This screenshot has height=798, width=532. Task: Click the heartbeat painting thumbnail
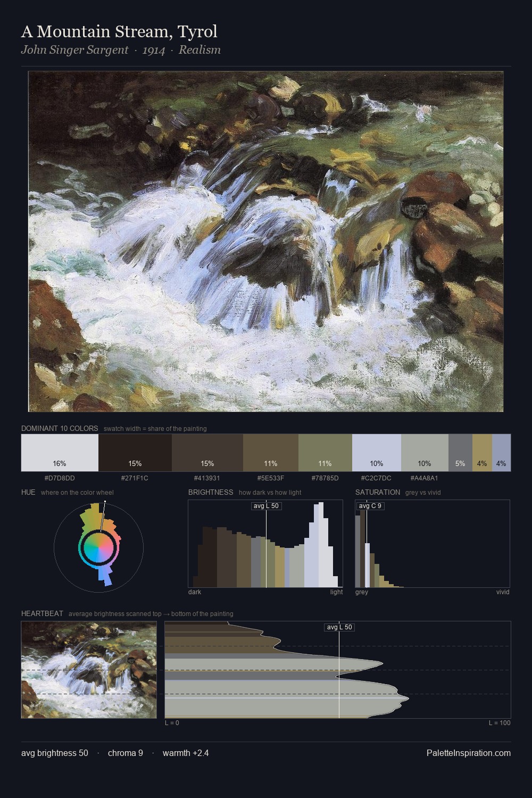click(x=89, y=670)
